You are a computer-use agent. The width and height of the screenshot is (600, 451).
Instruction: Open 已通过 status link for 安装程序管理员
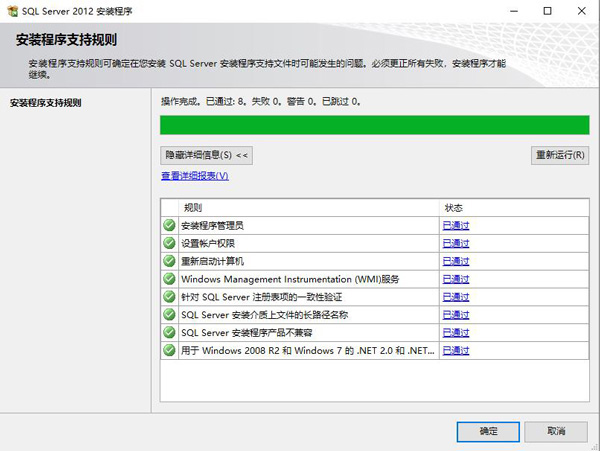[x=456, y=226]
